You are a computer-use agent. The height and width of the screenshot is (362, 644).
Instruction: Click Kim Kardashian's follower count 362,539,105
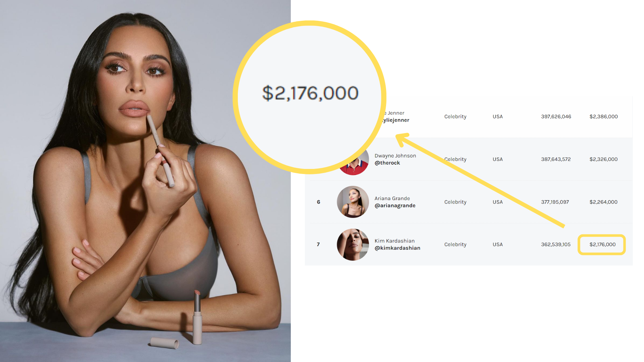[555, 244]
